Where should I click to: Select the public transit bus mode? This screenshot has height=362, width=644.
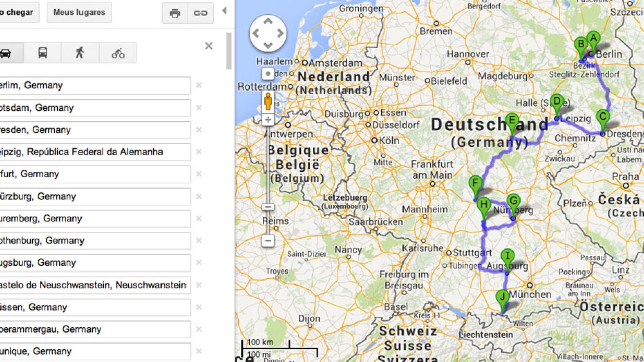43,53
